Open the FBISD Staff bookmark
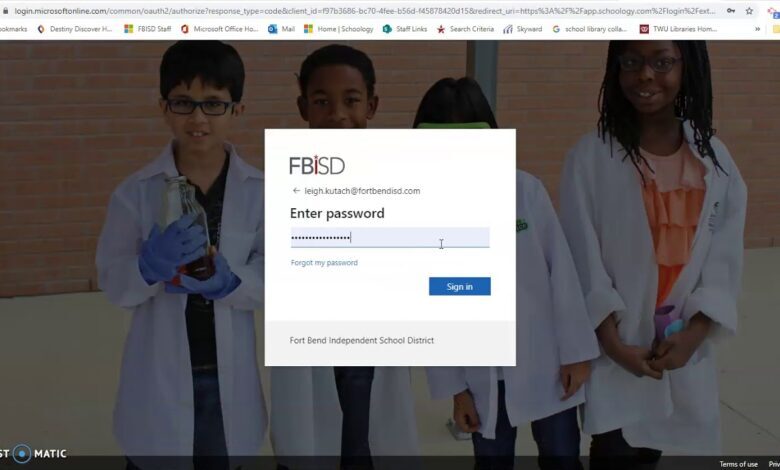The image size is (780, 470). point(148,29)
